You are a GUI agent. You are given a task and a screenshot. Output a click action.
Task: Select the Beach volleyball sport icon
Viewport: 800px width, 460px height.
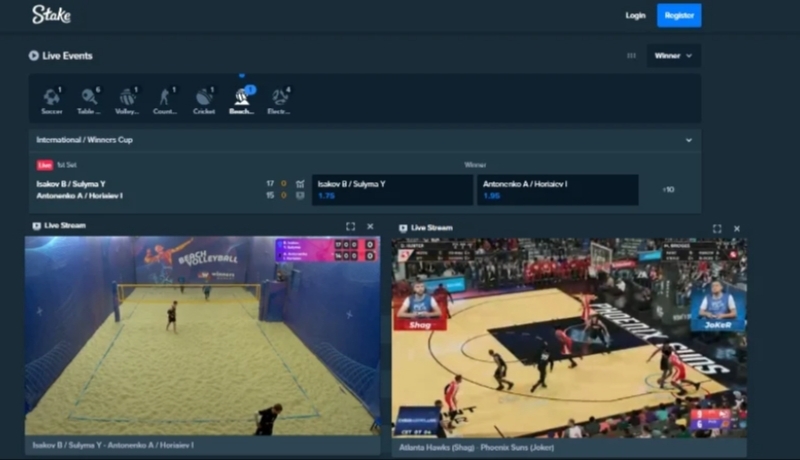pyautogui.click(x=242, y=100)
